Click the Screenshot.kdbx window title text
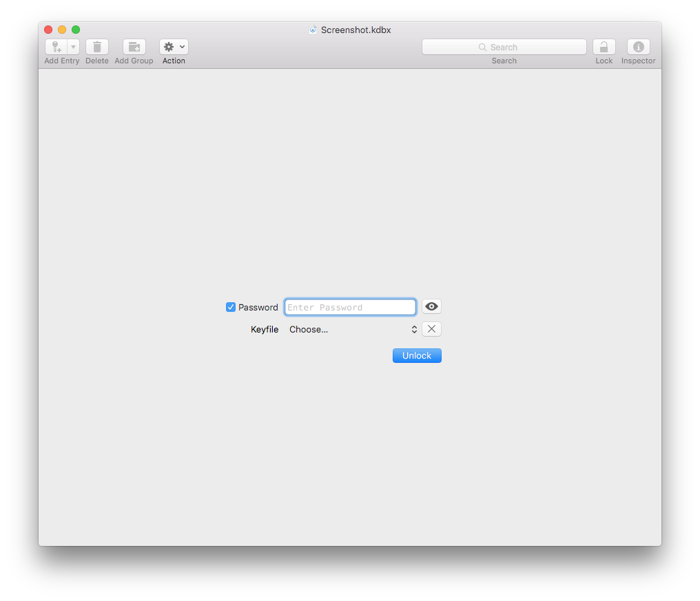Image resolution: width=700 pixels, height=601 pixels. point(356,30)
